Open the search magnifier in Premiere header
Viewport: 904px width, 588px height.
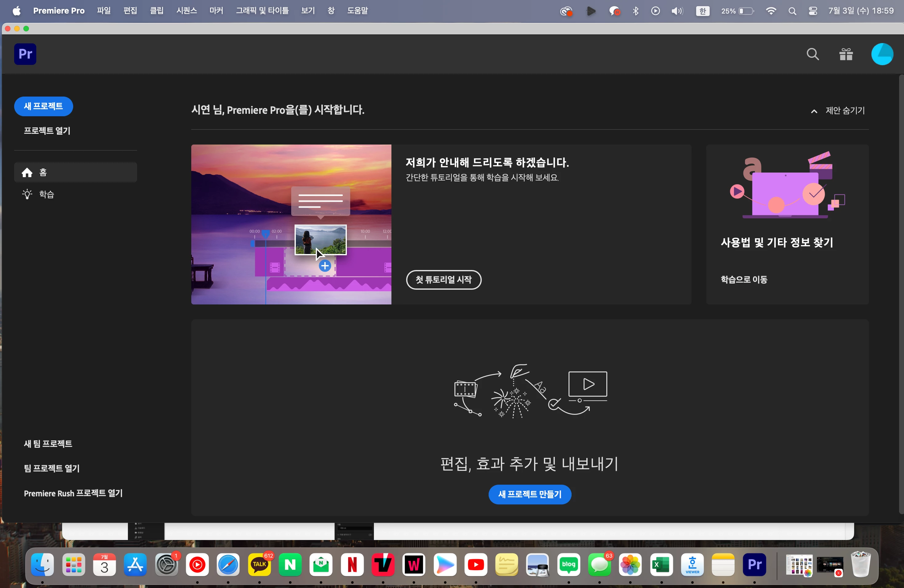click(812, 54)
